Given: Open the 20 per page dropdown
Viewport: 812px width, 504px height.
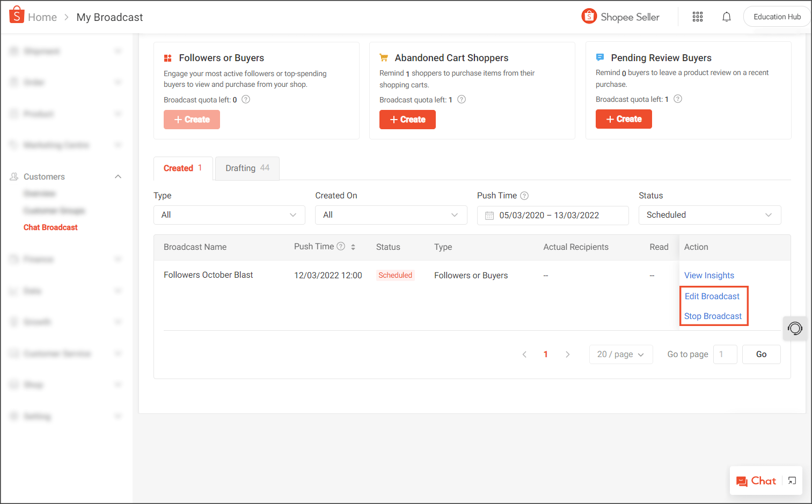Looking at the screenshot, I should point(621,354).
